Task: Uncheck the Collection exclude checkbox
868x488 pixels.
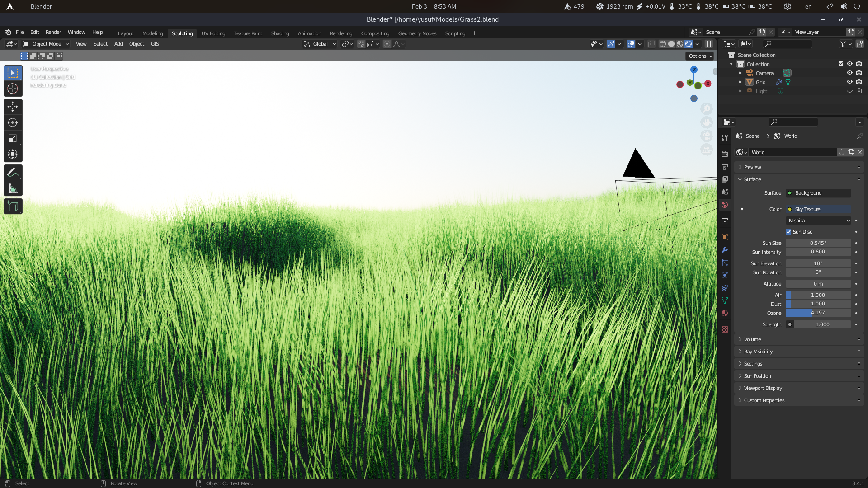Action: 841,64
